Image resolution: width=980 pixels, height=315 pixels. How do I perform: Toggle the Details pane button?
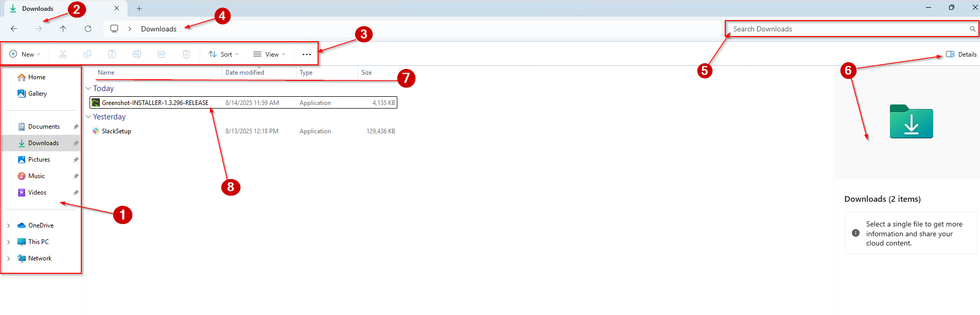[961, 54]
